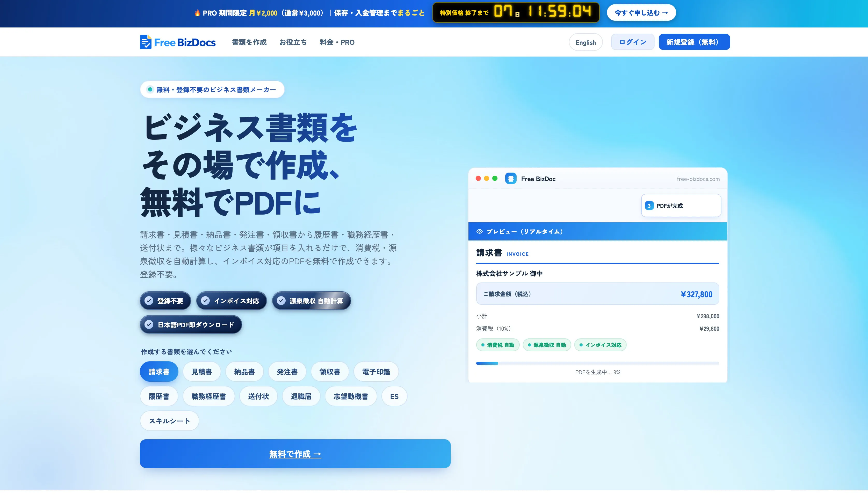Select the 請求書 document type
Viewport: 868px width, 496px height.
[x=159, y=372]
